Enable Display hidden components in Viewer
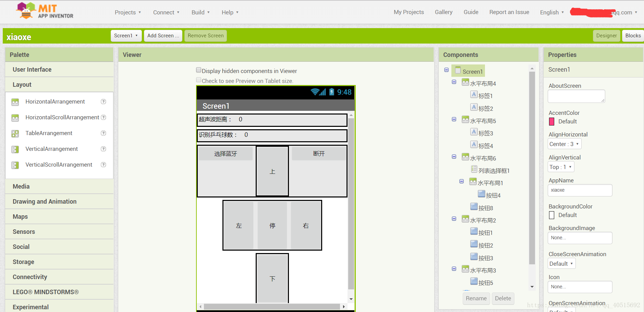Screen dimensions: 644x312 coord(198,70)
